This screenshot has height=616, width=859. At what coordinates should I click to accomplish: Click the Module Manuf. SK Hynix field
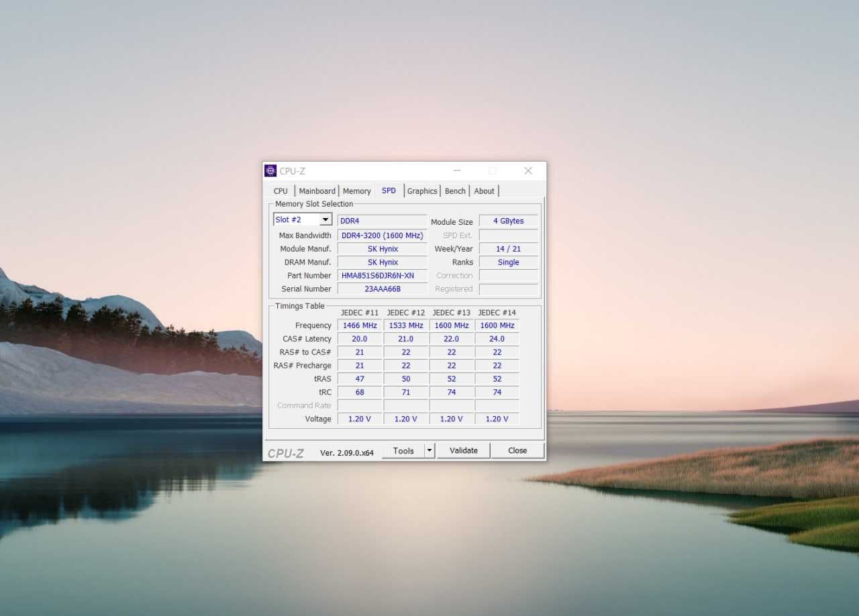click(382, 249)
